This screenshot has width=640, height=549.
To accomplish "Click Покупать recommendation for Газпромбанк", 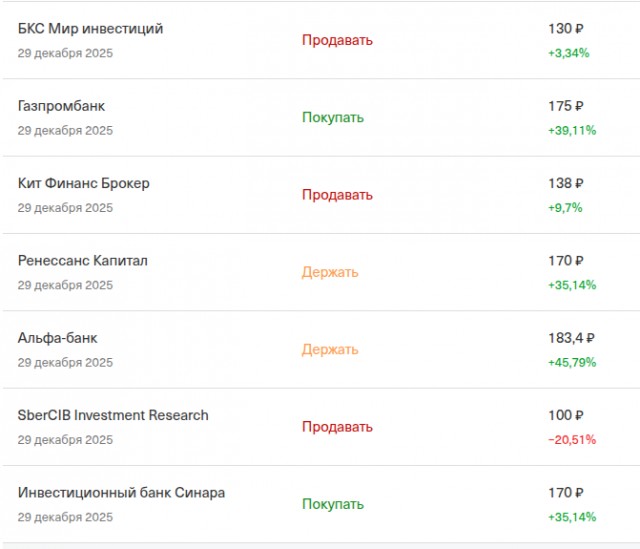I will 333,118.
